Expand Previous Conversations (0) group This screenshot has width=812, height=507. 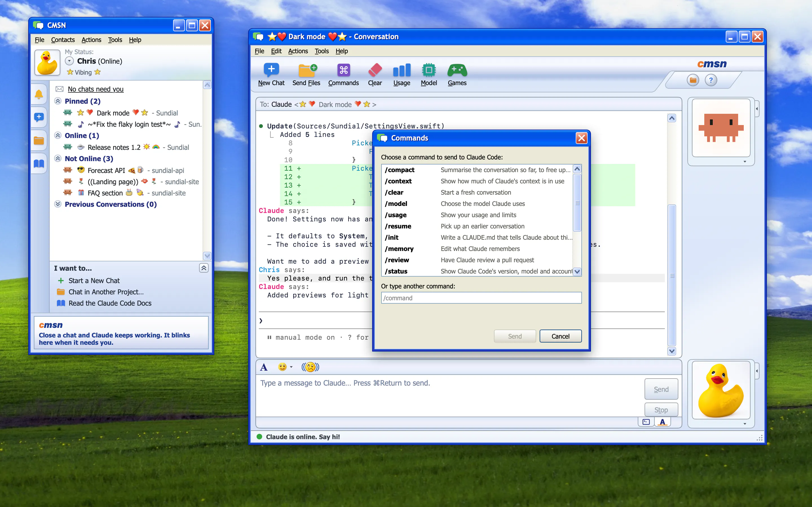pos(58,204)
